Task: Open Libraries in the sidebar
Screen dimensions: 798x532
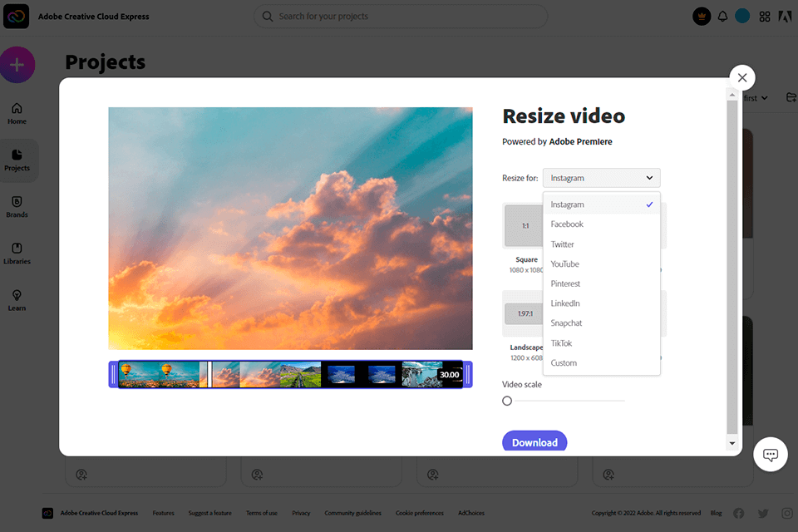Action: coord(17,254)
